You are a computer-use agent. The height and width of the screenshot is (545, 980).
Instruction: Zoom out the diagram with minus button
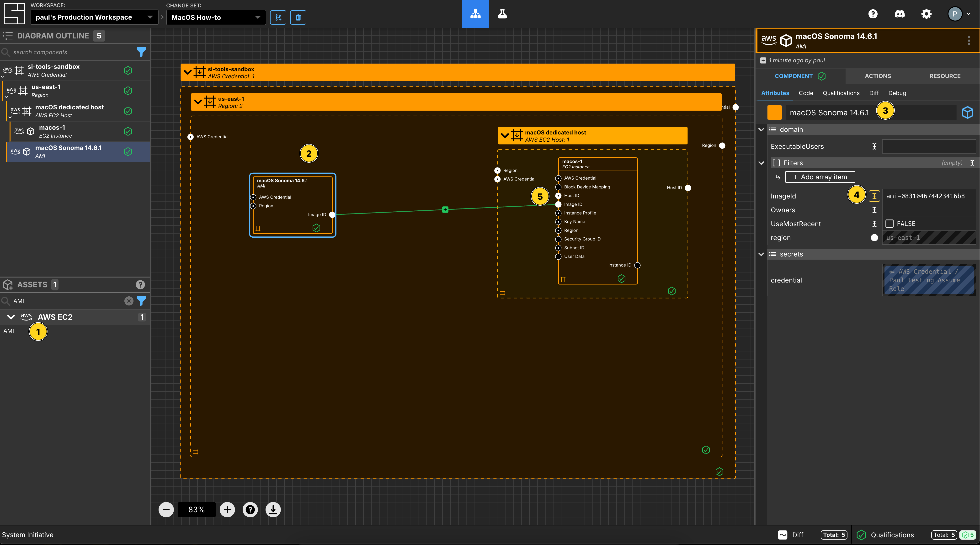click(x=166, y=510)
